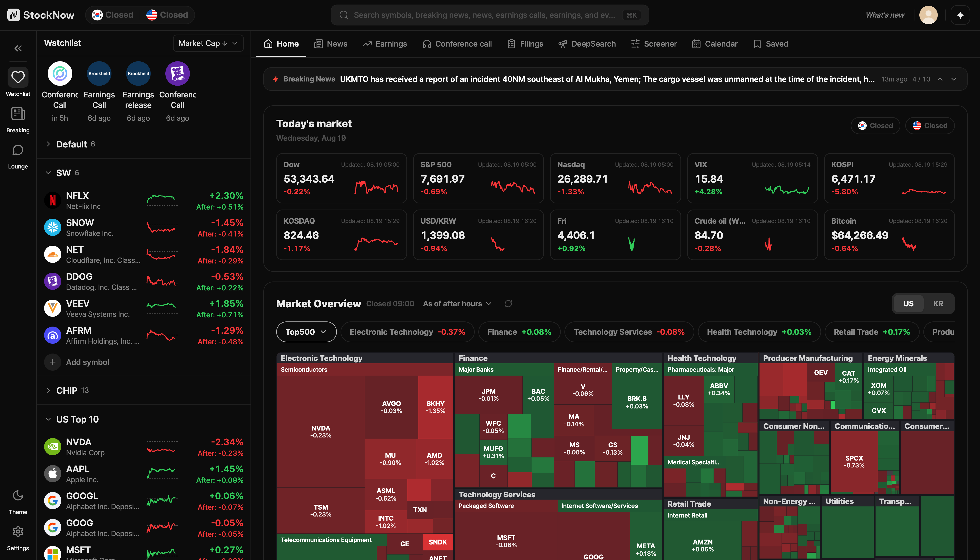Open the Screener tab
The height and width of the screenshot is (560, 980).
coord(654,44)
